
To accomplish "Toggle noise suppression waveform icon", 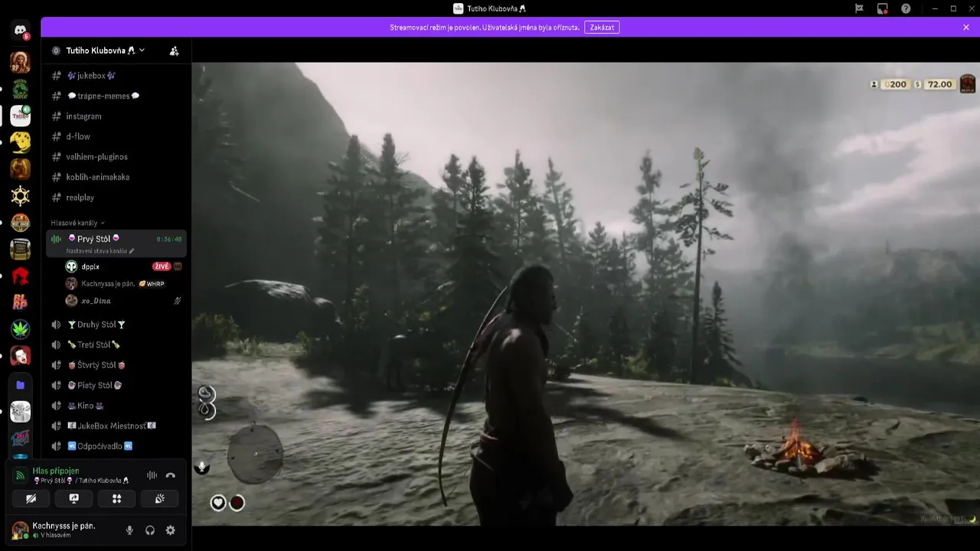I will pos(152,475).
